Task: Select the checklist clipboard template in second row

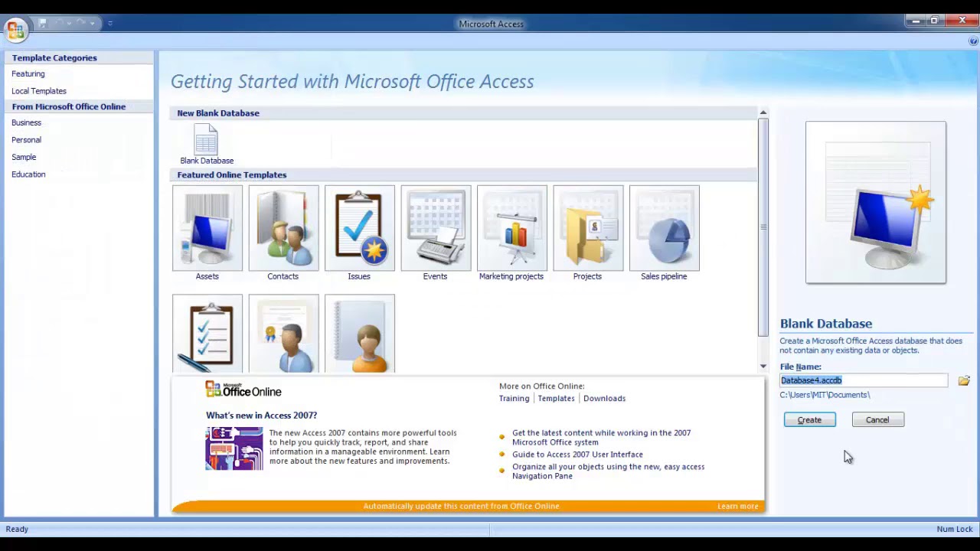Action: (207, 334)
